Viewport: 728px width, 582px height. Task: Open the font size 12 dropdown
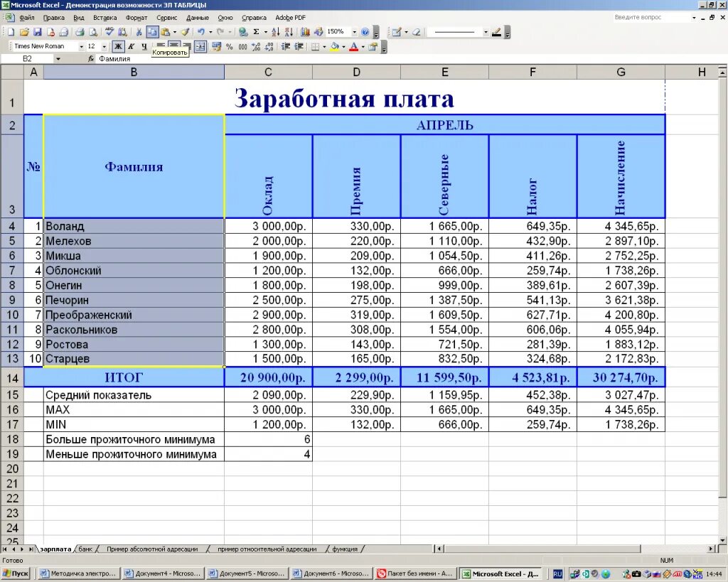point(104,46)
